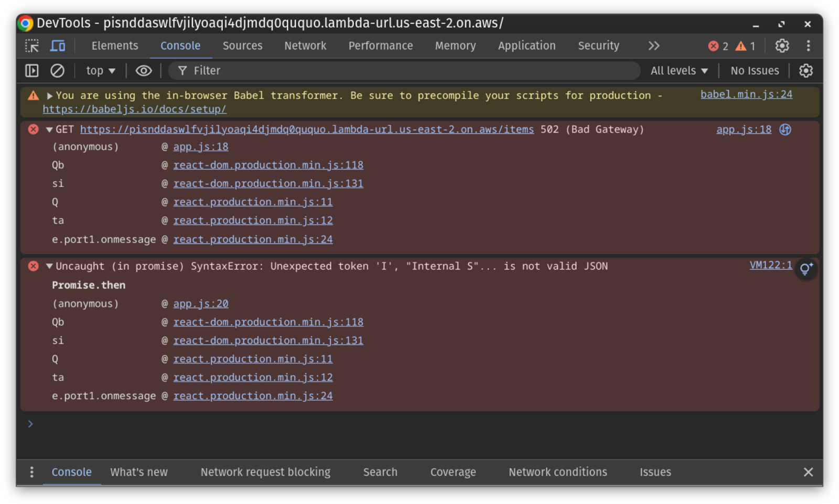The width and height of the screenshot is (839, 504).
Task: Open the Network tab
Action: coord(305,46)
